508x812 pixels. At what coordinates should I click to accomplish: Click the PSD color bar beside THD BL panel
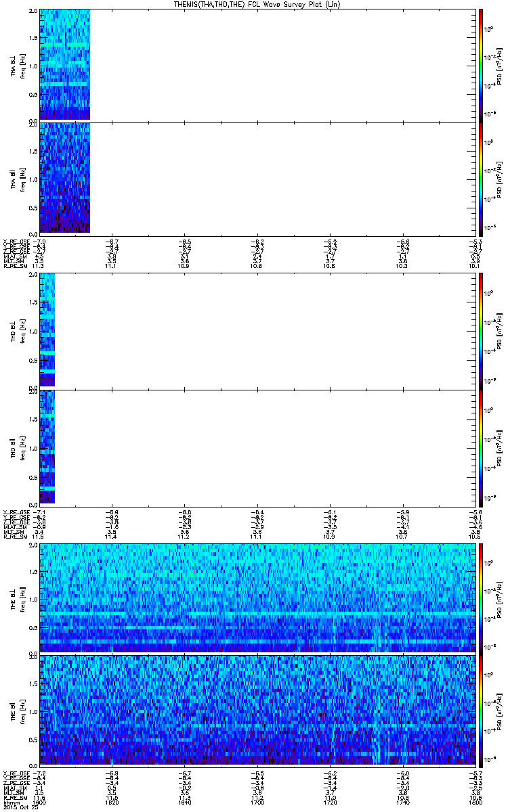tap(481, 331)
